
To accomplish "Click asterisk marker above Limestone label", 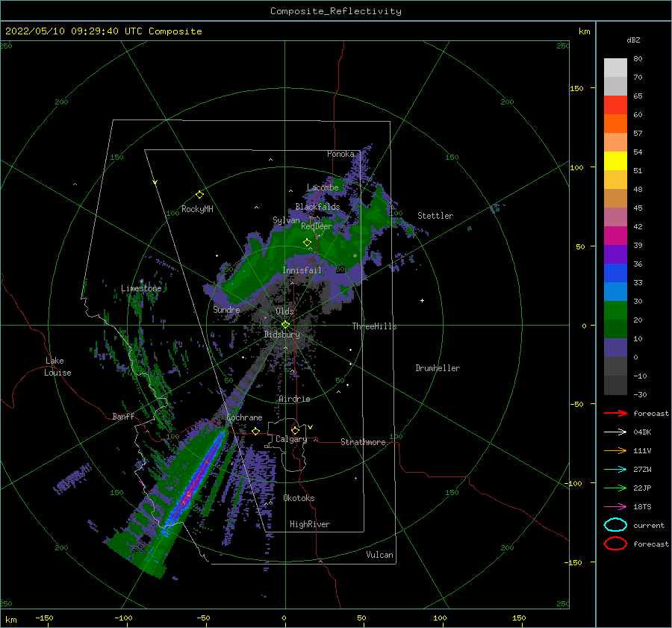I will [x=141, y=282].
